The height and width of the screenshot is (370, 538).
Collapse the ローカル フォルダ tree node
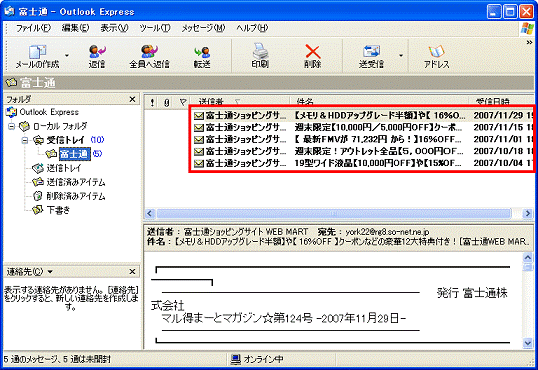point(11,126)
